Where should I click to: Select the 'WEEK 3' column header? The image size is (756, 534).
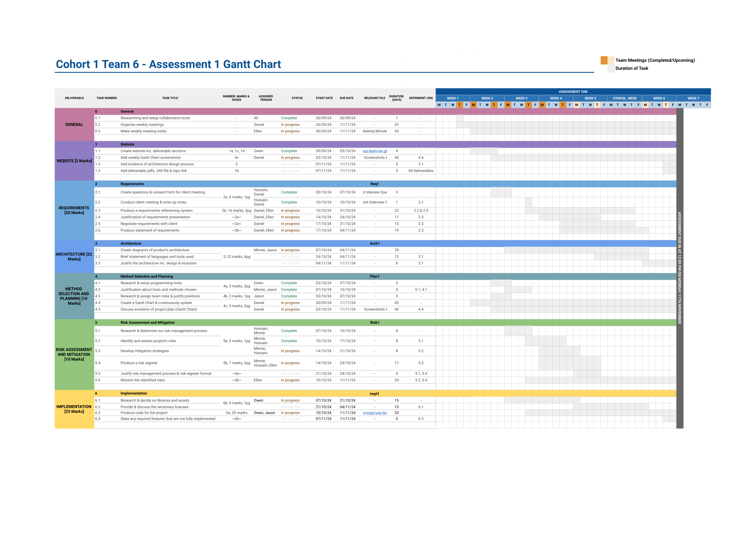coord(522,99)
